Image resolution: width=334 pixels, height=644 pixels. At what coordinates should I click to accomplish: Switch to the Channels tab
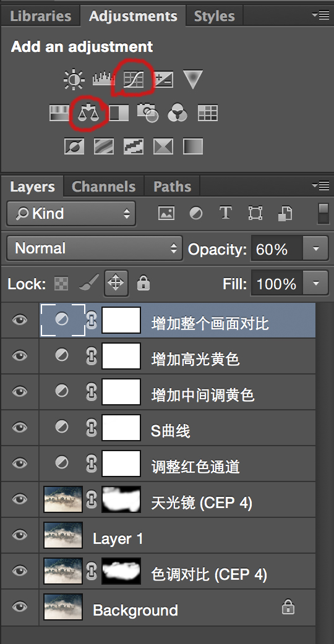pyautogui.click(x=103, y=187)
